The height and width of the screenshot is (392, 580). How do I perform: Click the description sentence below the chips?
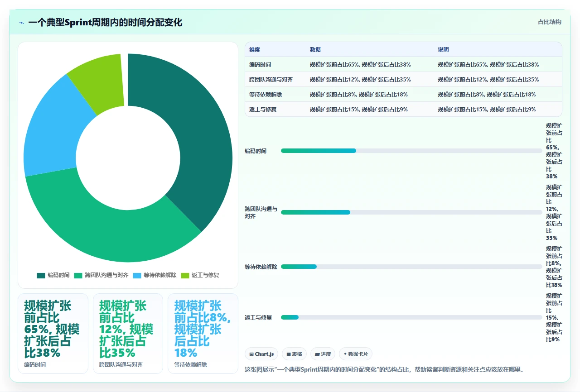(385, 369)
